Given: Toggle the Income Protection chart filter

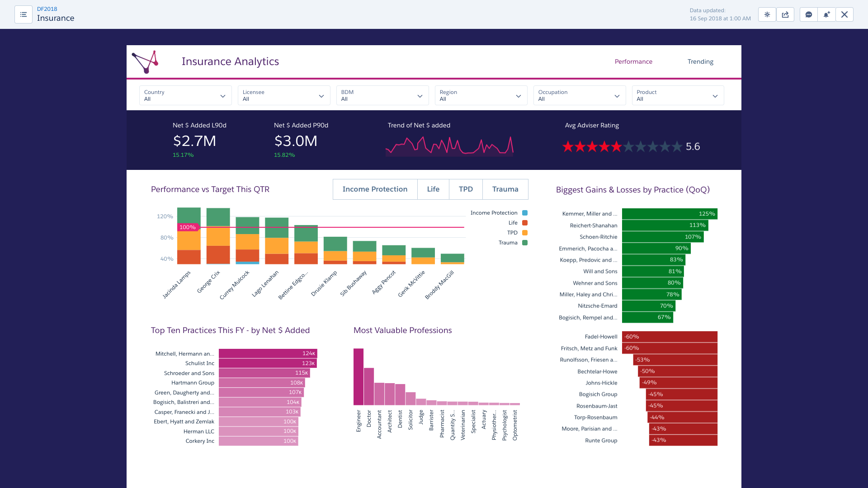Looking at the screenshot, I should click(375, 189).
